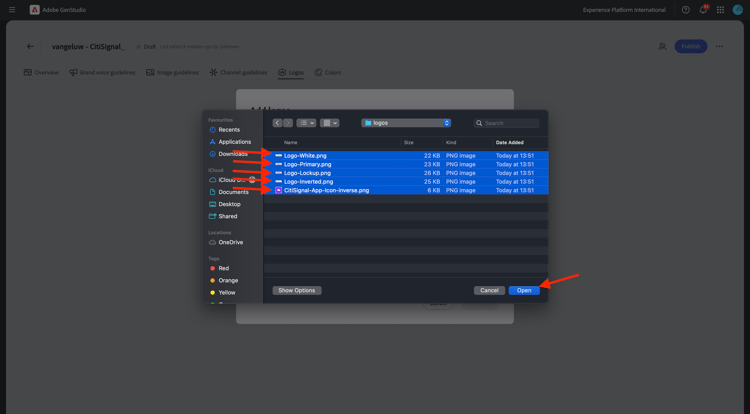This screenshot has width=750, height=414.
Task: Click the 6 KB size cell
Action: coord(434,190)
